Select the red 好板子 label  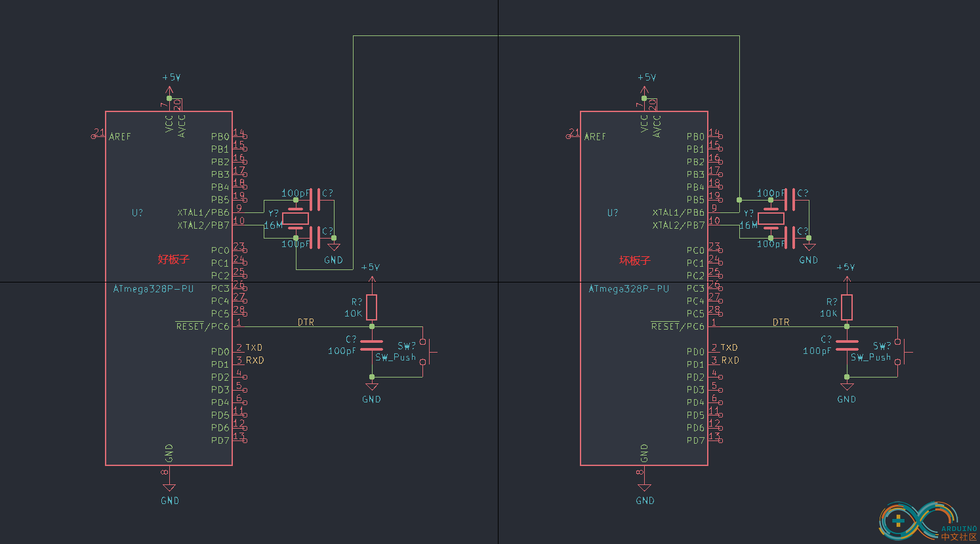point(173,260)
